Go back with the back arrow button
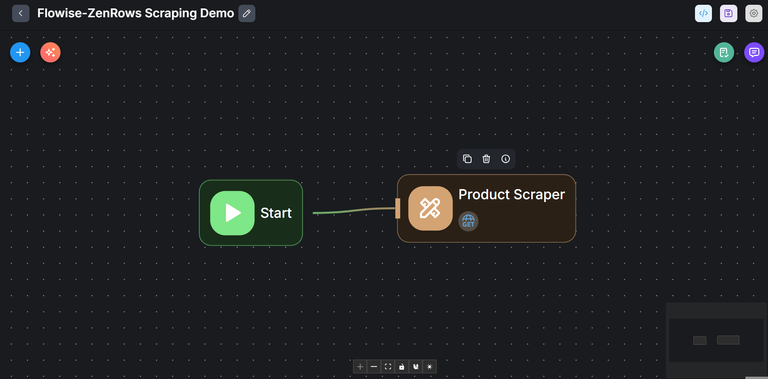This screenshot has width=768, height=379. pyautogui.click(x=21, y=13)
